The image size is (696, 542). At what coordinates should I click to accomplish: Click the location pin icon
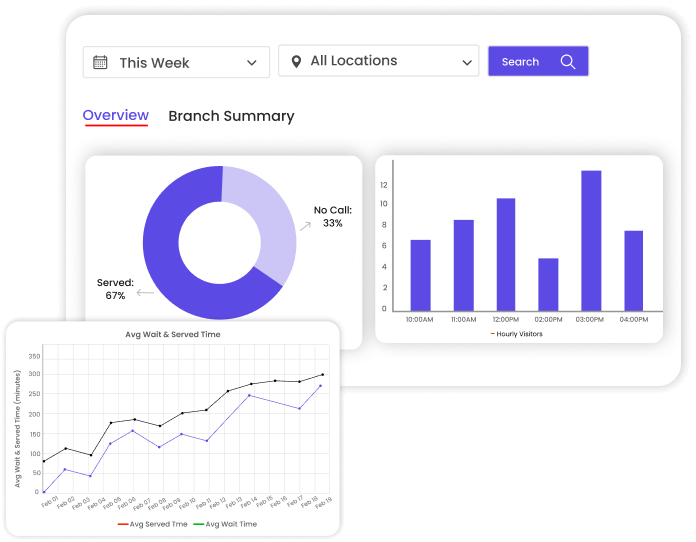(x=296, y=62)
